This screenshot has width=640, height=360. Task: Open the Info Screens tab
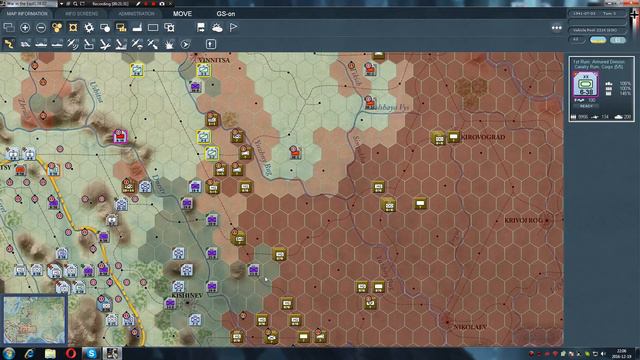point(82,14)
